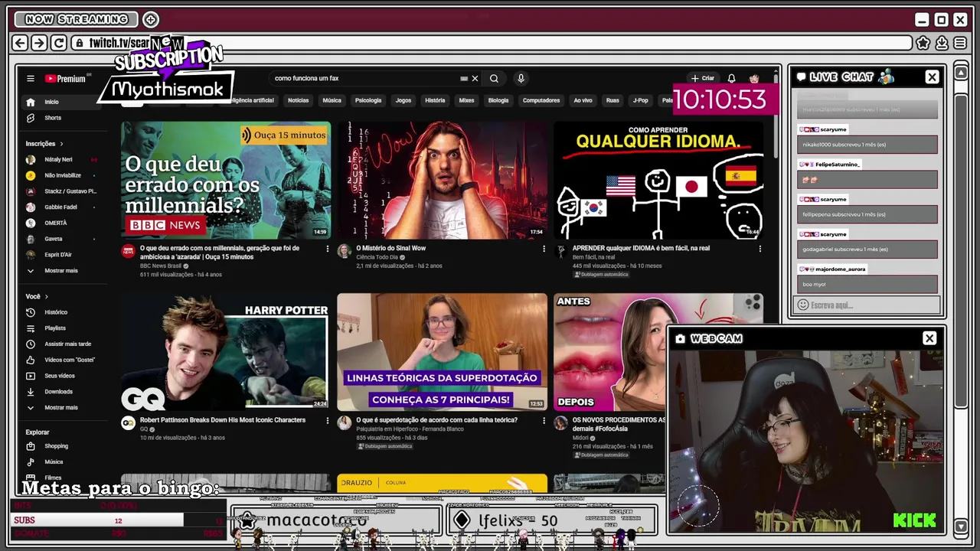Open the BBC millennials video thumbnail
The image size is (980, 551).
click(x=226, y=181)
